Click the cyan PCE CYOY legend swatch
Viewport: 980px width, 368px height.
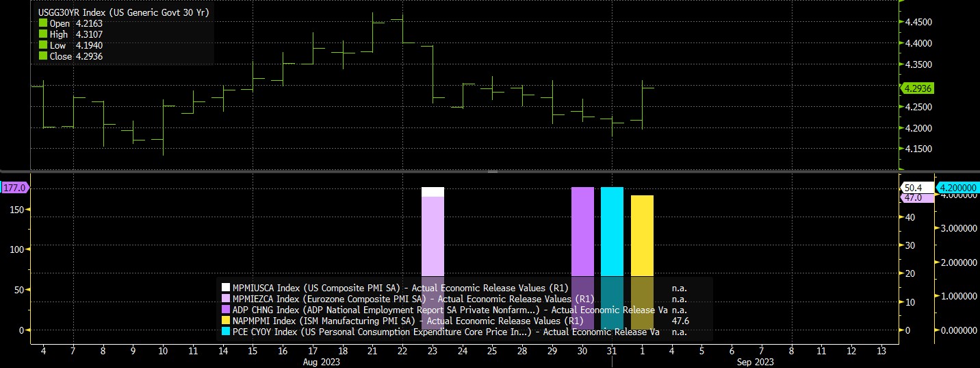(x=226, y=332)
